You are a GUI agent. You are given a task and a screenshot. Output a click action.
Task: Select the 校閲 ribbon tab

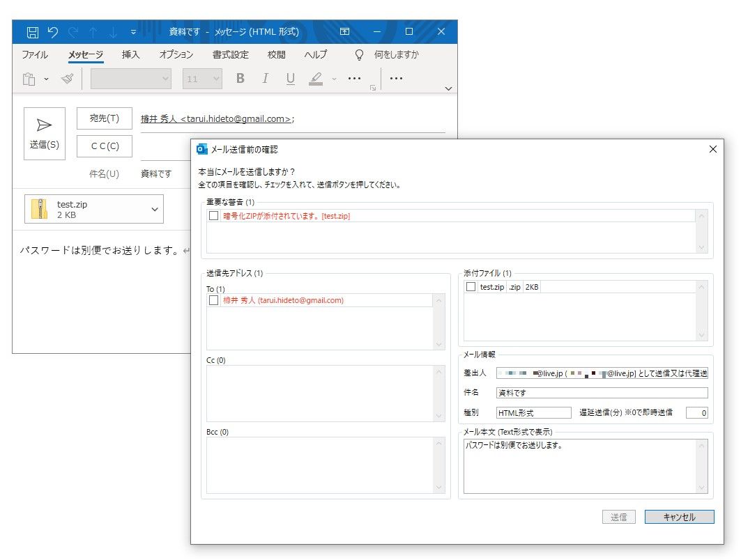[x=277, y=55]
